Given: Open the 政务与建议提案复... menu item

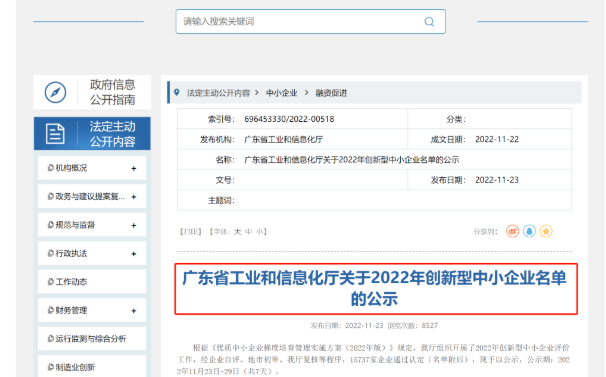Looking at the screenshot, I should coord(92,196).
